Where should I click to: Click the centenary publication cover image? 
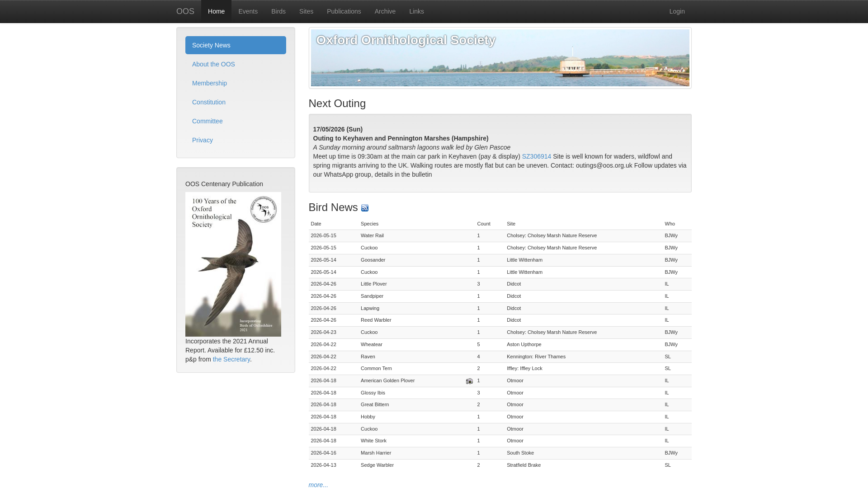(x=233, y=264)
